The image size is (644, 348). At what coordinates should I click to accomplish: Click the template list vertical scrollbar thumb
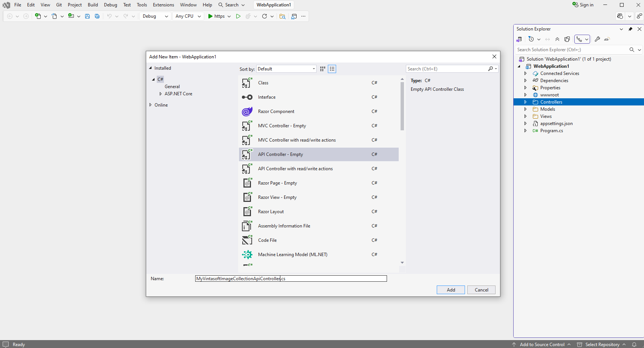(x=402, y=105)
